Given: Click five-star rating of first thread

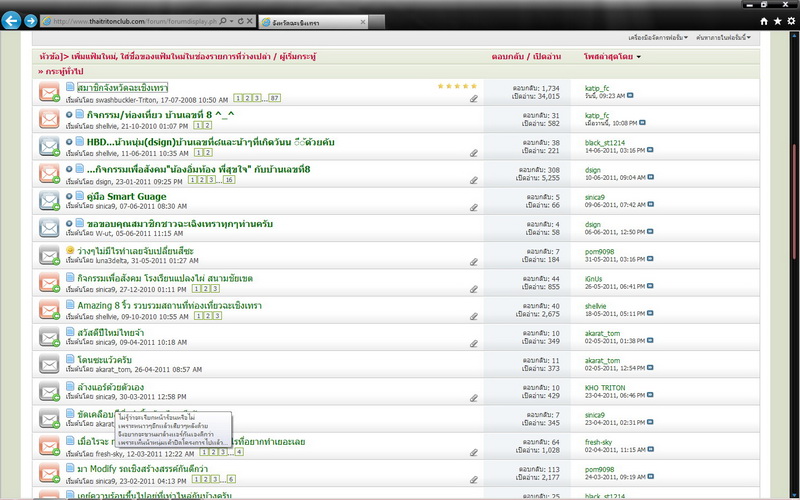Looking at the screenshot, I should 457,86.
